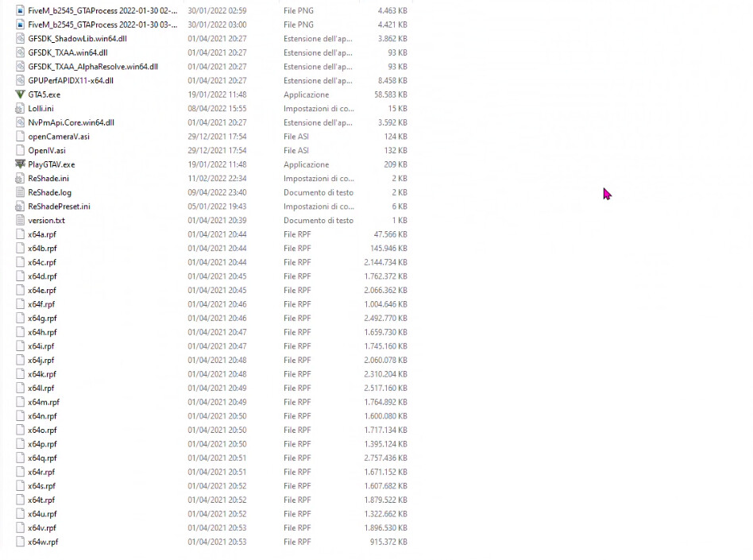
Task: Select ReShadePreset.ini in the list
Action: coord(57,207)
